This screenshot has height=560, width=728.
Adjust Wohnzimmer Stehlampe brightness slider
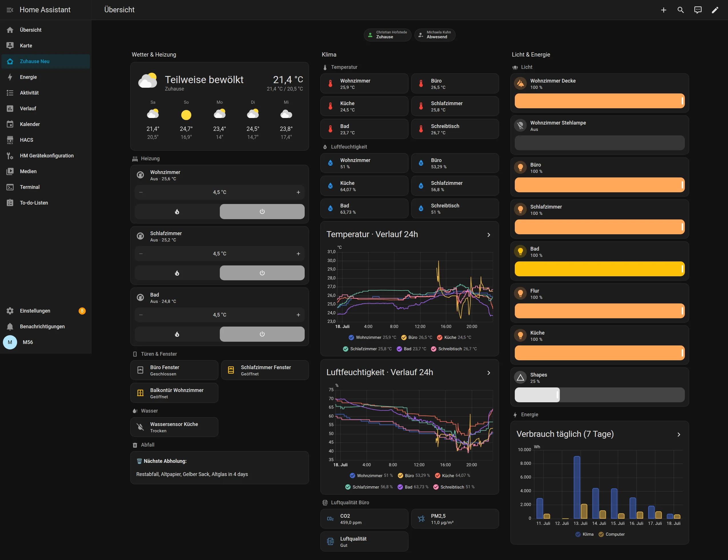coord(600,143)
